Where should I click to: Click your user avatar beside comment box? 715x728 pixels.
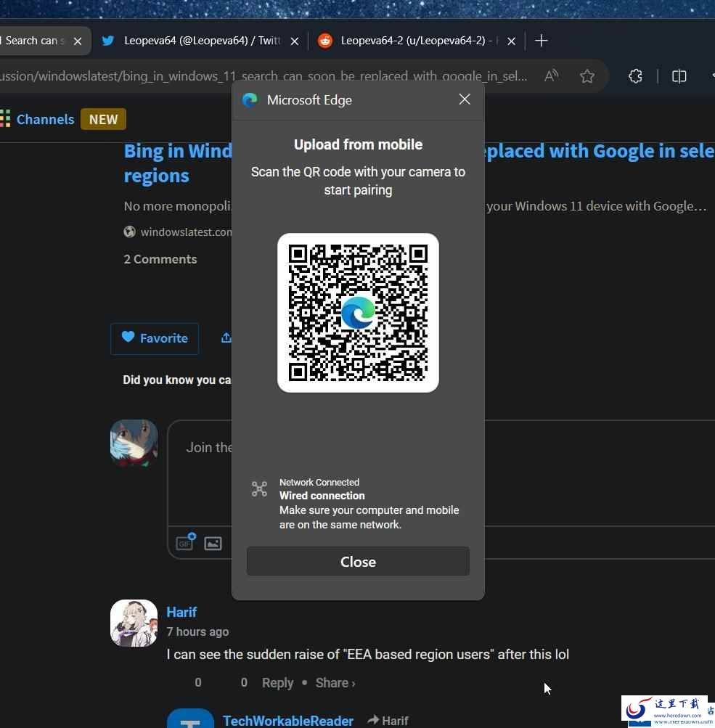pyautogui.click(x=134, y=443)
